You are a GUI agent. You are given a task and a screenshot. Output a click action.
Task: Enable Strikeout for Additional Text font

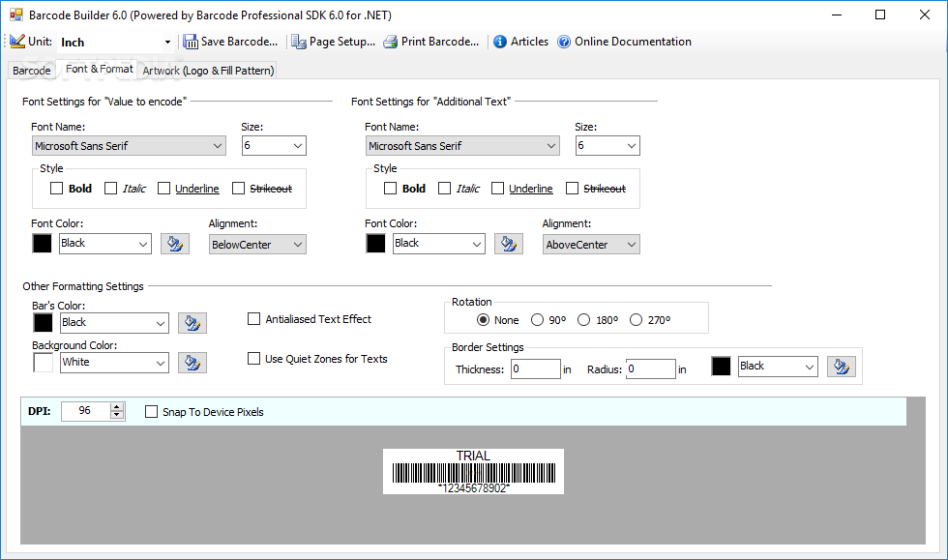coord(572,189)
